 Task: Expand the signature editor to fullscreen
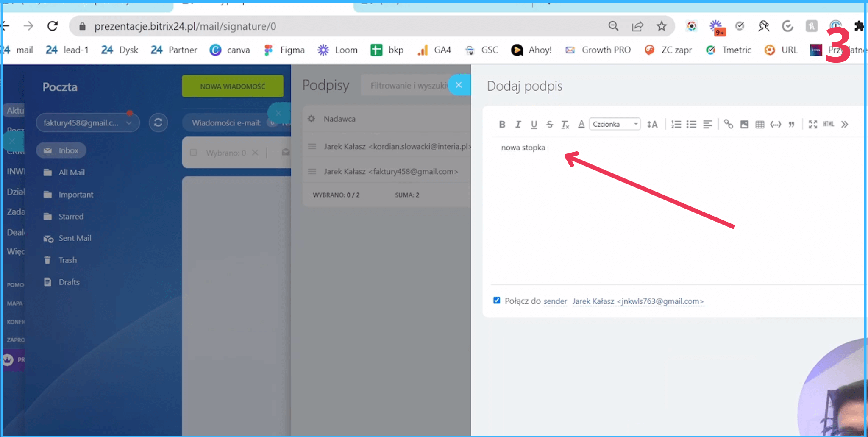pyautogui.click(x=812, y=124)
